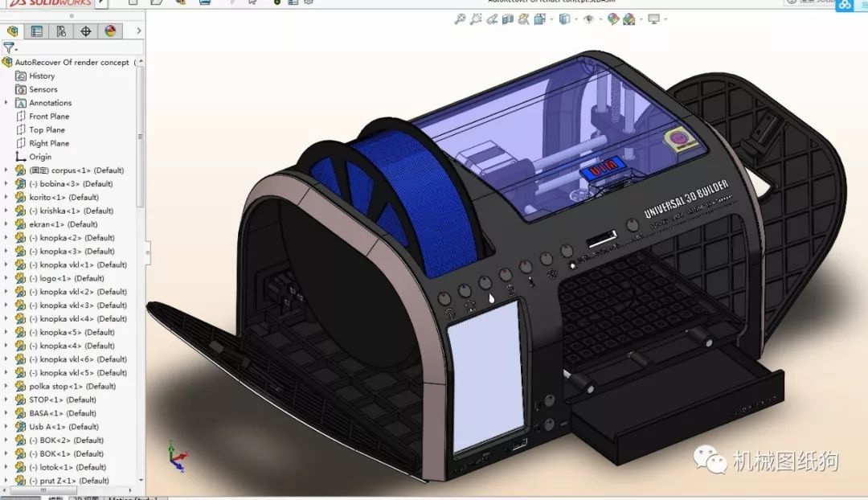The image size is (868, 500).
Task: Expand the lotok<1> component node
Action: click(6, 467)
